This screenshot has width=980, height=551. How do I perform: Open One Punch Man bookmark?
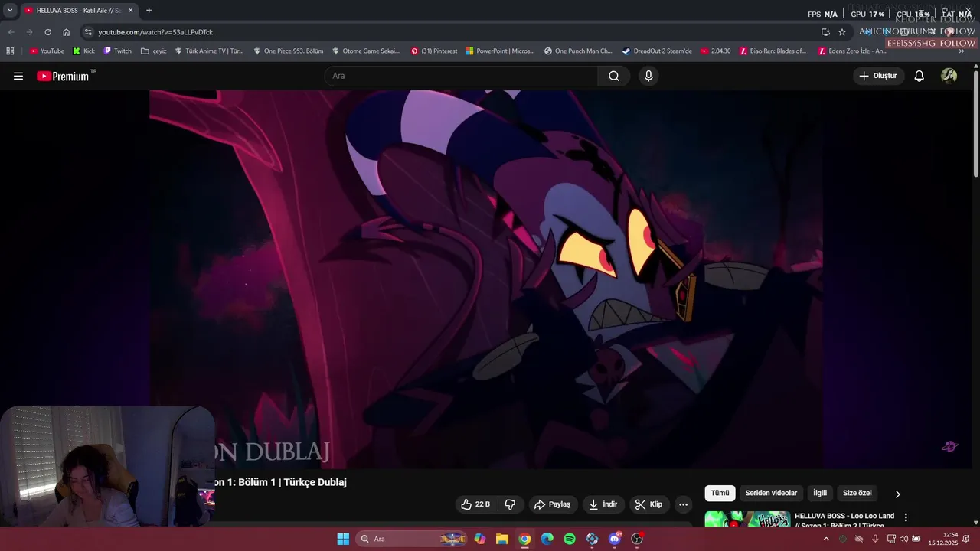tap(578, 51)
